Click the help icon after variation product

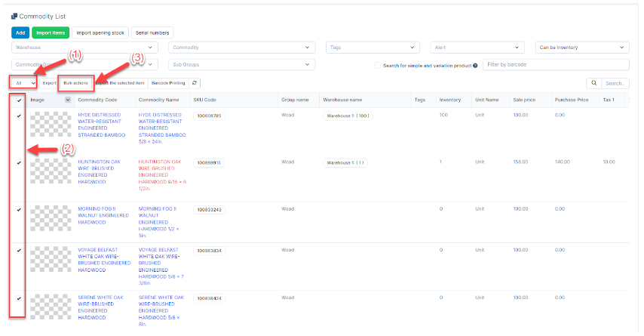tap(475, 66)
